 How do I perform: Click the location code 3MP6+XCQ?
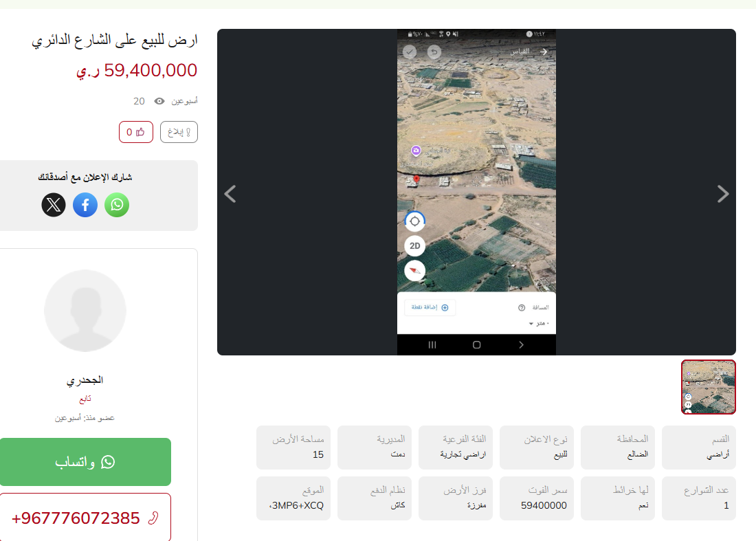point(296,505)
